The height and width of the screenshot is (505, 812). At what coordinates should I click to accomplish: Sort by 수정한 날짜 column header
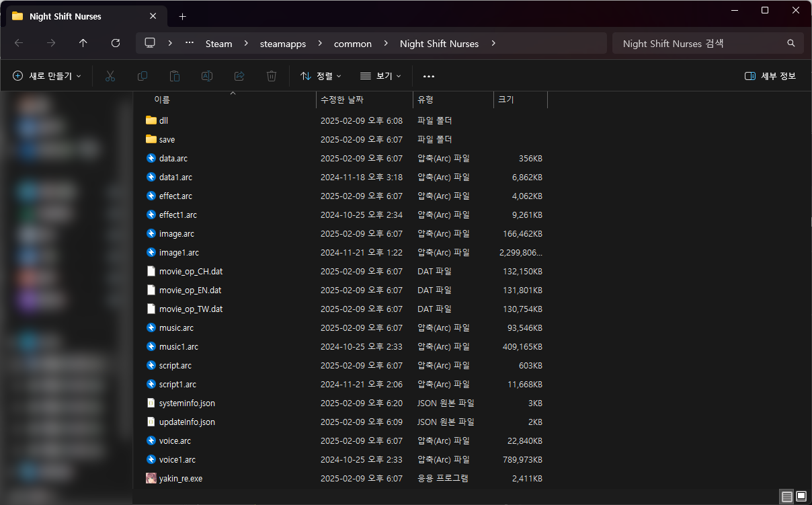342,100
